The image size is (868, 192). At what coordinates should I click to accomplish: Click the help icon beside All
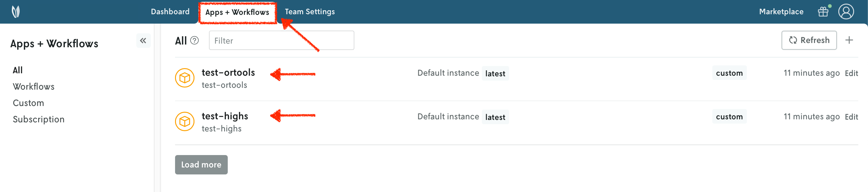click(x=194, y=41)
